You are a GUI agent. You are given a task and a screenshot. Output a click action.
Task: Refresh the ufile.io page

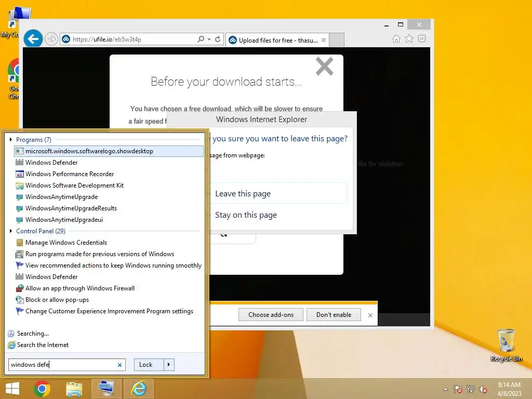[218, 39]
